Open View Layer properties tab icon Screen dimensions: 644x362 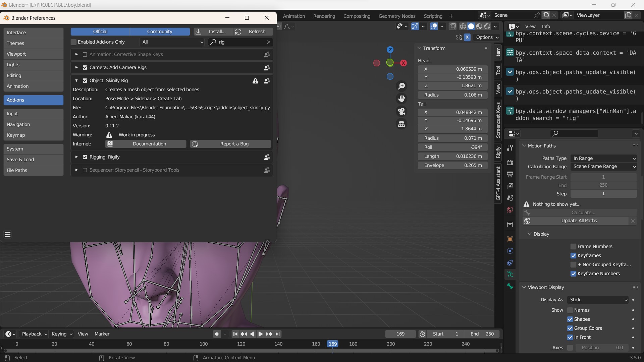pos(510,186)
